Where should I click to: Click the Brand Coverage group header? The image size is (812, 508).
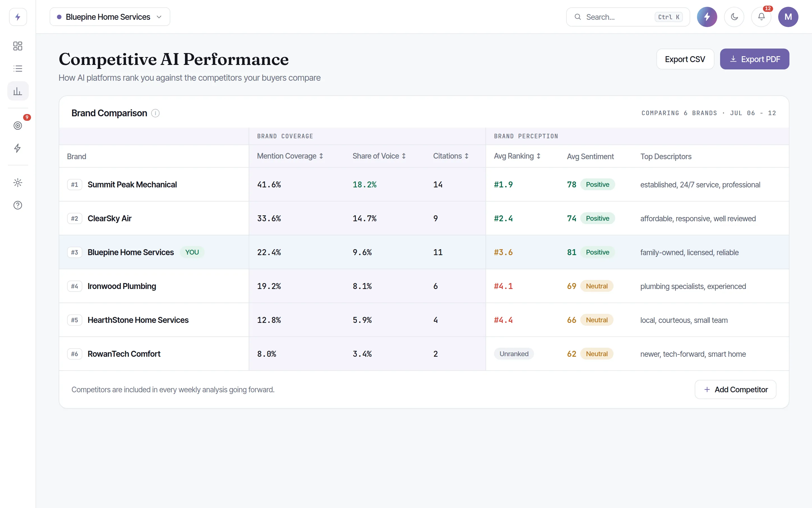tap(285, 136)
